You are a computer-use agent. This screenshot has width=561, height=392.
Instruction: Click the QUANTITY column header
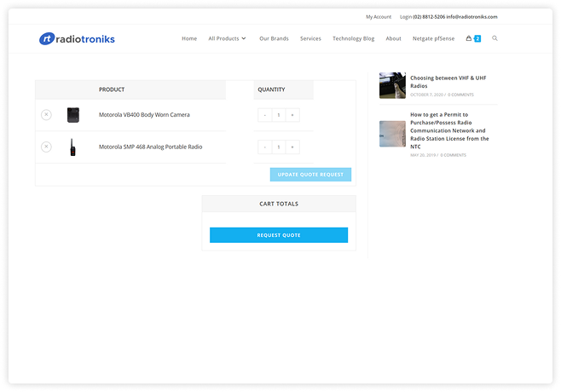click(271, 89)
